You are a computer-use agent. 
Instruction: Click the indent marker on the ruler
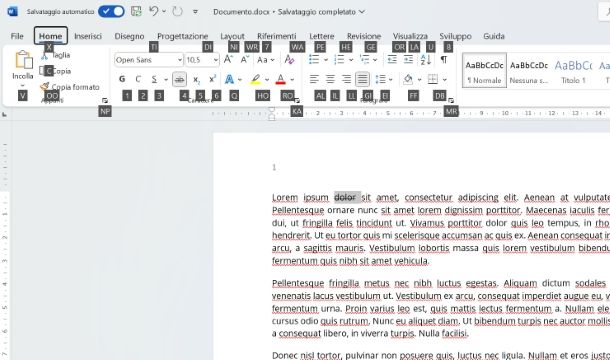coord(272,114)
